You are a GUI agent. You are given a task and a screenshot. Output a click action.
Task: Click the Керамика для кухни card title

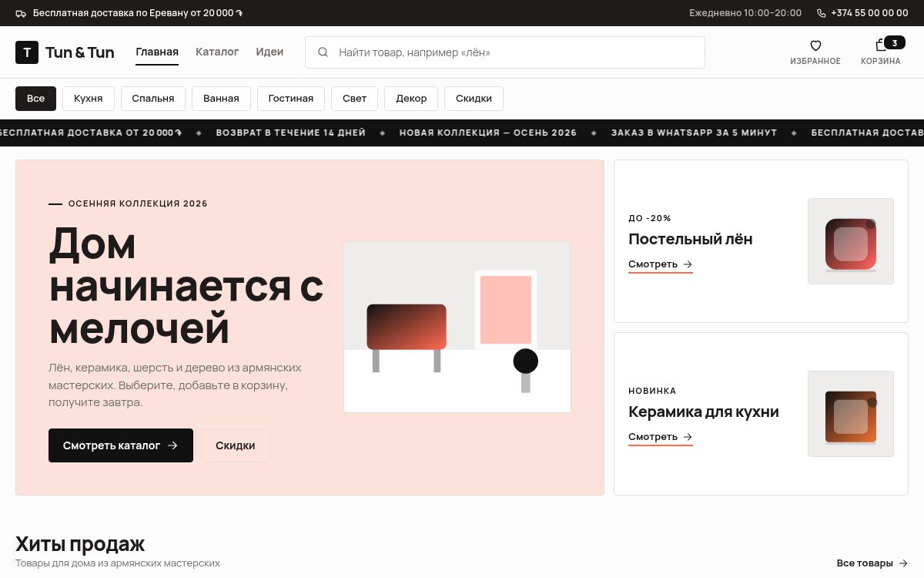(704, 412)
